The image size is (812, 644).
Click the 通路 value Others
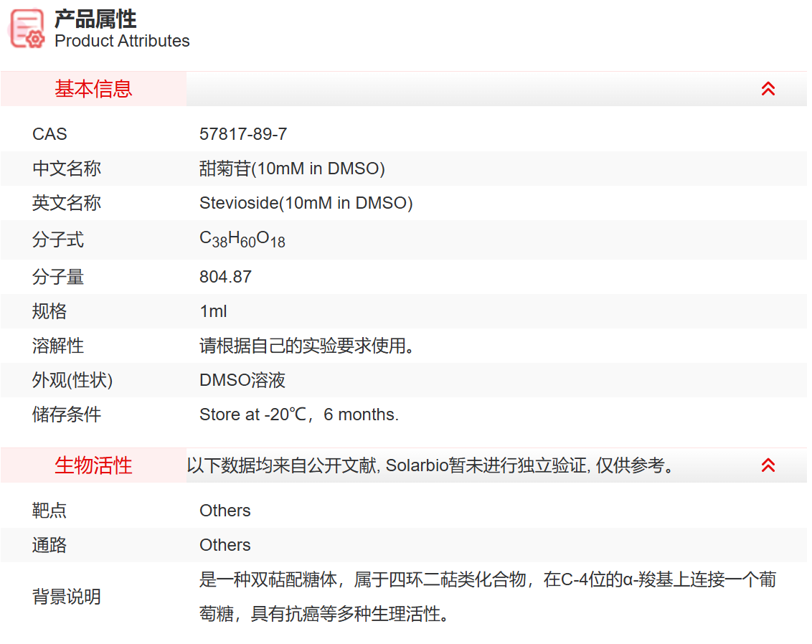click(225, 545)
